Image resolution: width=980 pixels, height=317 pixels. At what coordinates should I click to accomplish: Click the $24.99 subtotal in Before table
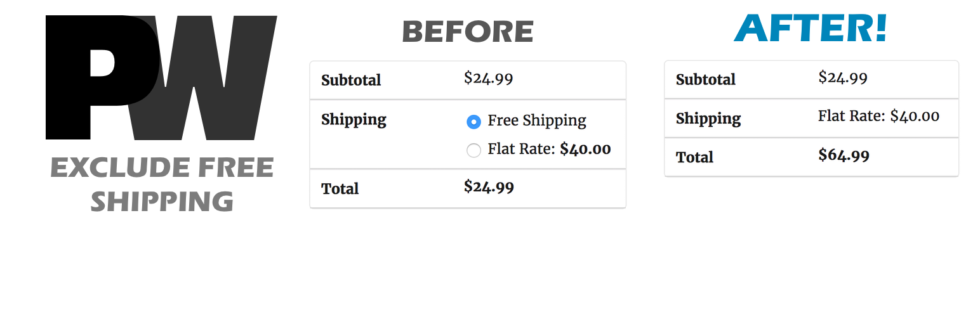[488, 79]
